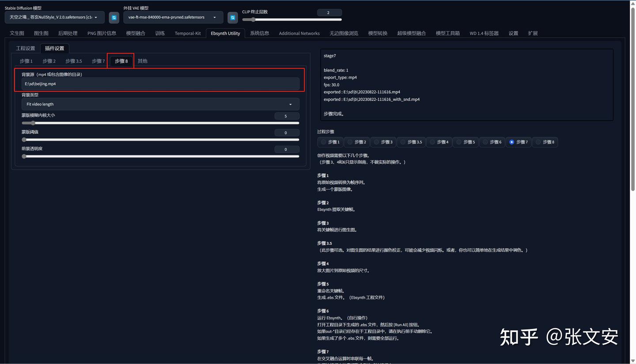Refresh the Stable Diffusion checkpoint list
The image size is (636, 364).
pyautogui.click(x=114, y=17)
